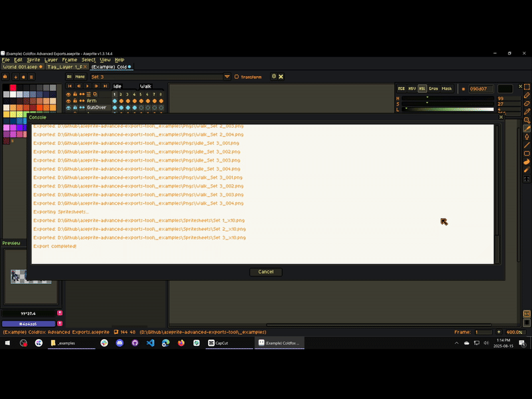
Task: Go to last frame in timeline
Action: click(x=106, y=86)
